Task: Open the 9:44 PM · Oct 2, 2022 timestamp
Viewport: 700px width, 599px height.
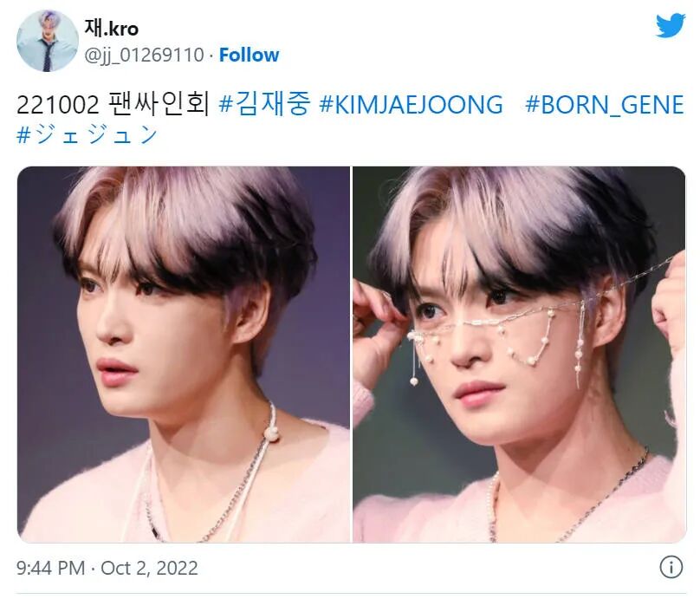Action: tap(107, 568)
